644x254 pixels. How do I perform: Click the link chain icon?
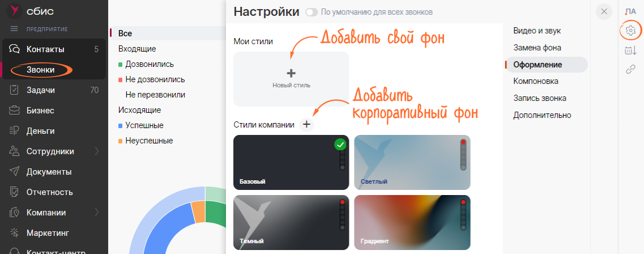[630, 69]
